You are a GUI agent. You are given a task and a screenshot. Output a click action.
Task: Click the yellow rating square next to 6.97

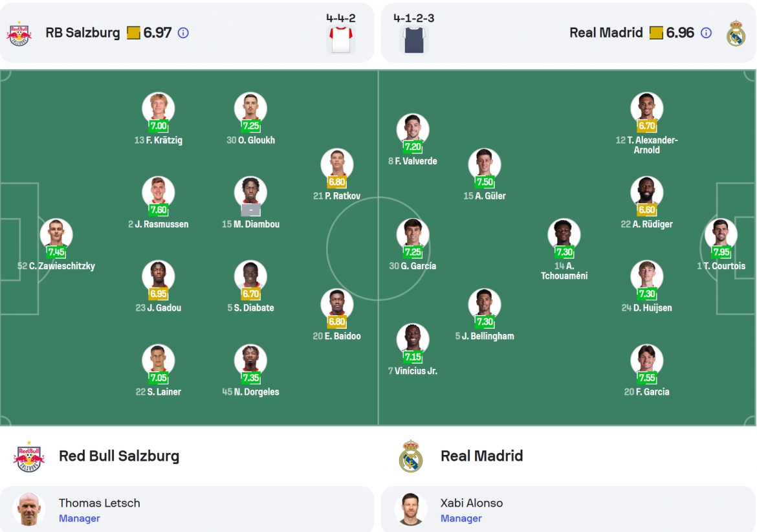pos(133,33)
